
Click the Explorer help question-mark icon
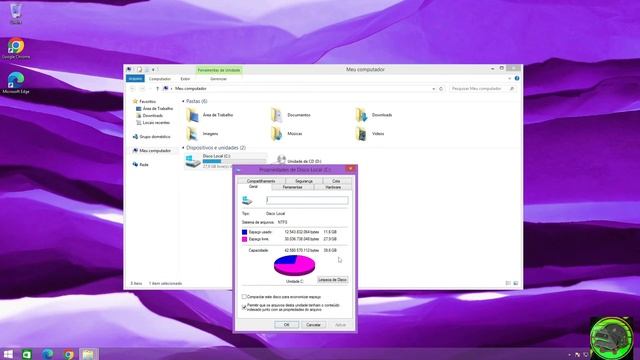point(517,78)
